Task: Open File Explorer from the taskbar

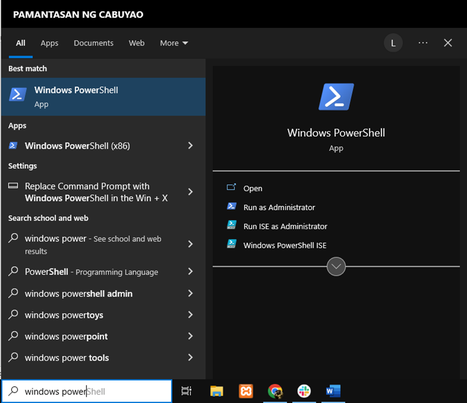Action: click(217, 391)
